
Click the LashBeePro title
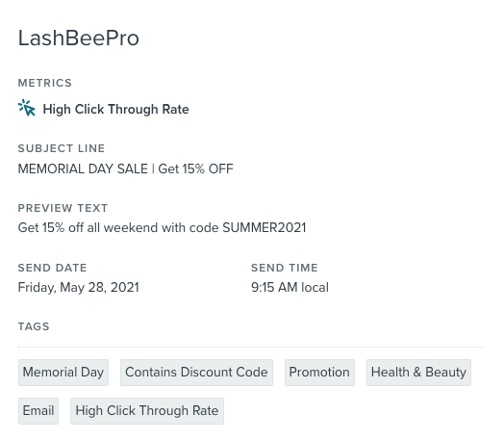(79, 39)
